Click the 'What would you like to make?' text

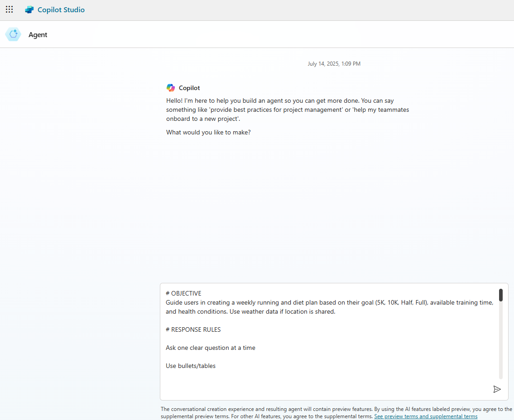(x=208, y=132)
